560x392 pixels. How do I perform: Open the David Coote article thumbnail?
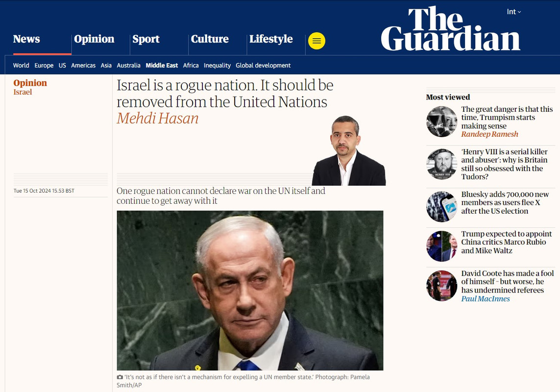click(441, 286)
